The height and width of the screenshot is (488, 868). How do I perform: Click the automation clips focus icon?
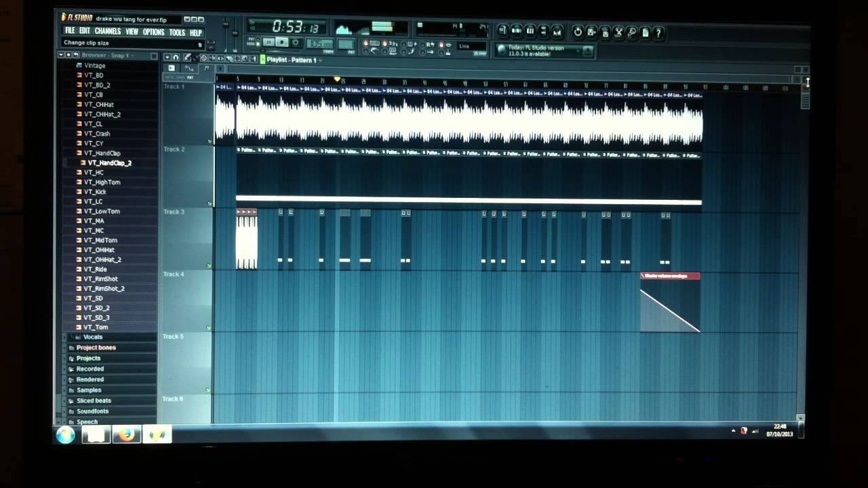189,68
